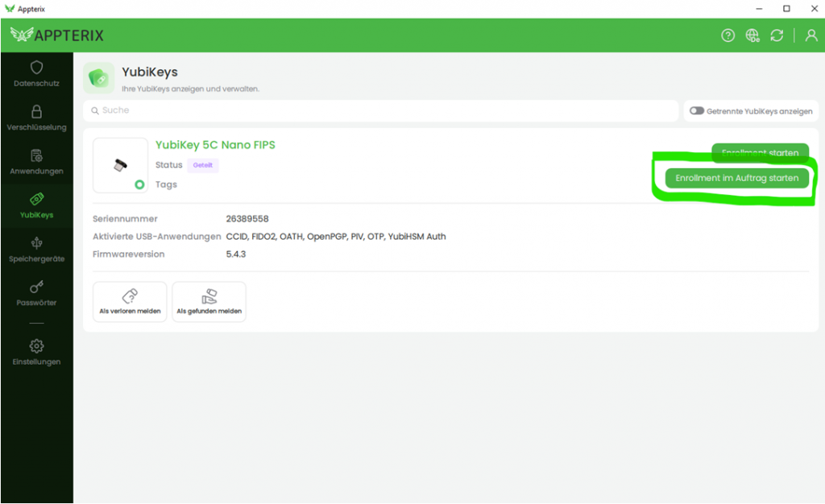Open the help question mark icon
Image resolution: width=825 pixels, height=504 pixels.
click(x=728, y=35)
